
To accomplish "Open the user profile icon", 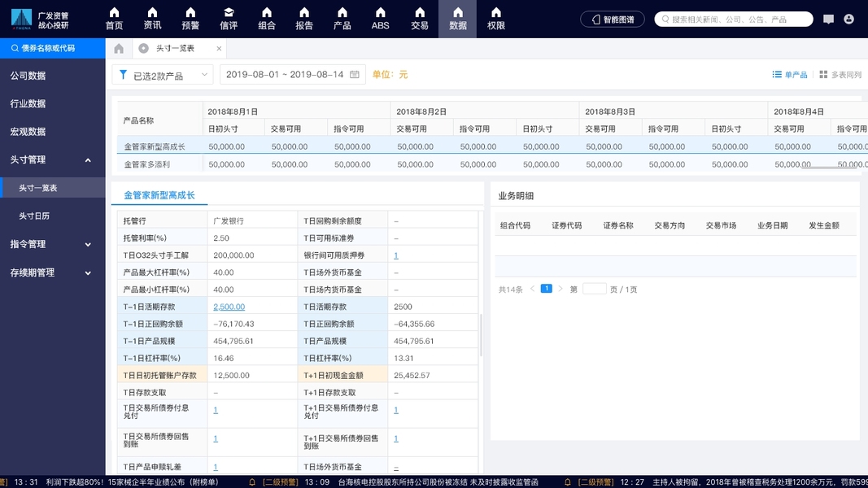I will pos(848,19).
